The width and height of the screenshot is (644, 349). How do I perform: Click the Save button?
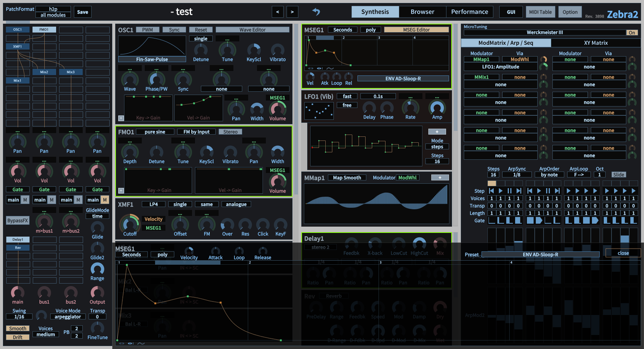[x=83, y=12]
